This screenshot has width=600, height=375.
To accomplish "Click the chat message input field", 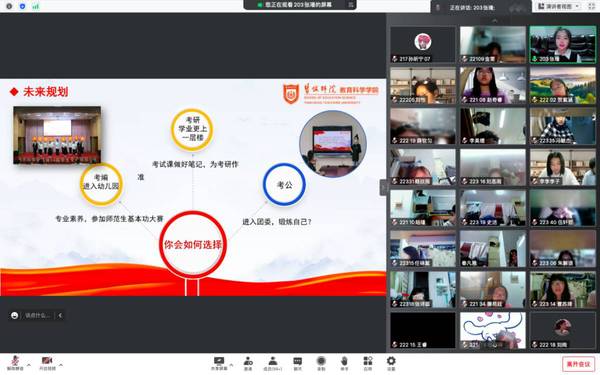I will (x=38, y=316).
